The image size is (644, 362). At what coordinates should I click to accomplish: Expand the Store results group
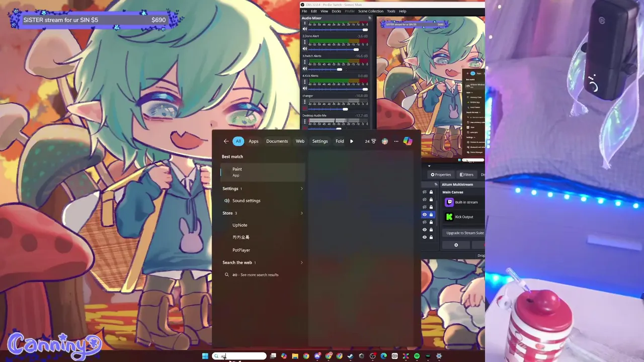301,213
